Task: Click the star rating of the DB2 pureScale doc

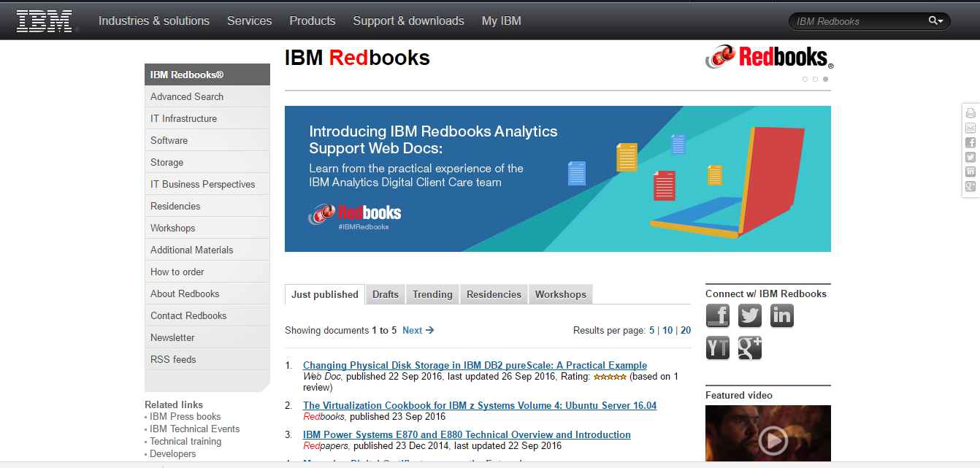Action: click(610, 377)
